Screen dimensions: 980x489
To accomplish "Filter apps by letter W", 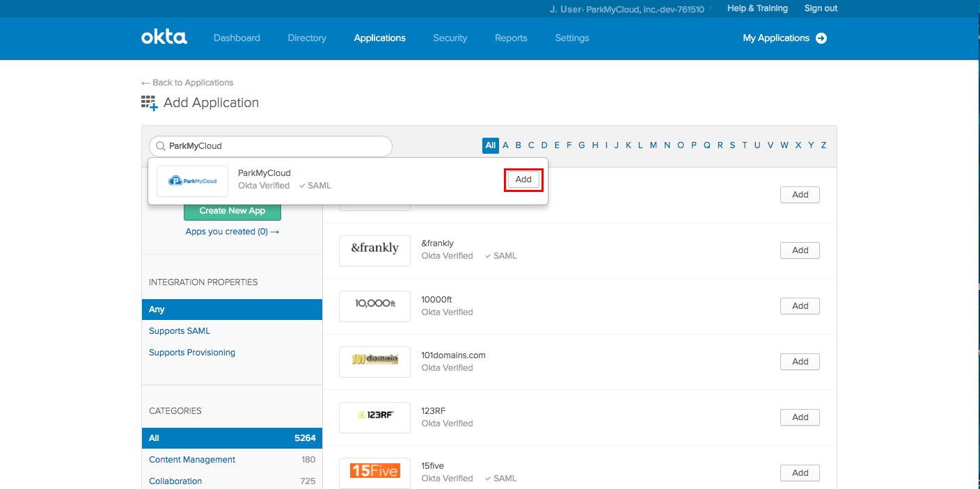I will tap(784, 145).
